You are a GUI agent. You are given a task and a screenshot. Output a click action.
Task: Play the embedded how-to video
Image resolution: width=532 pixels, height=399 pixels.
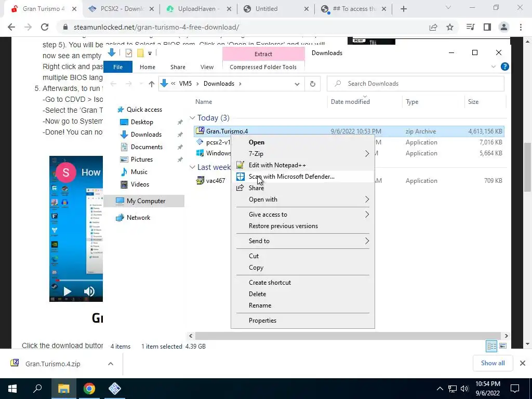point(67,291)
